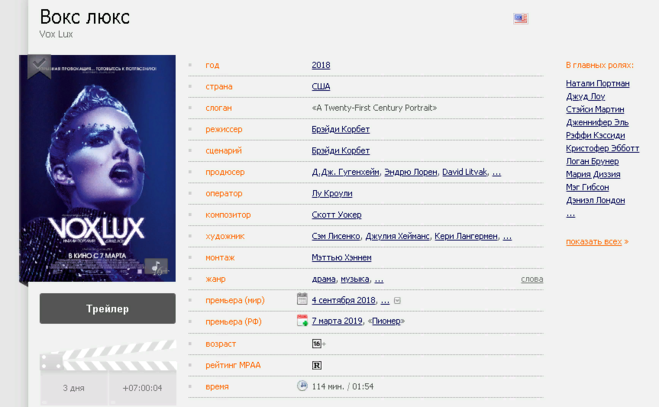Viewport: 659px width, 407px height.
Task: Click the watched bookmark ribbon on poster
Action: point(39,66)
